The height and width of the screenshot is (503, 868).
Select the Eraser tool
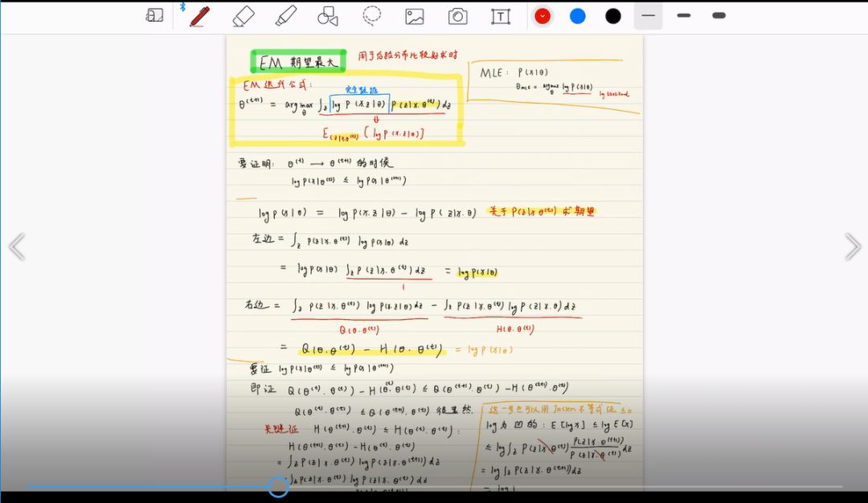(x=244, y=16)
